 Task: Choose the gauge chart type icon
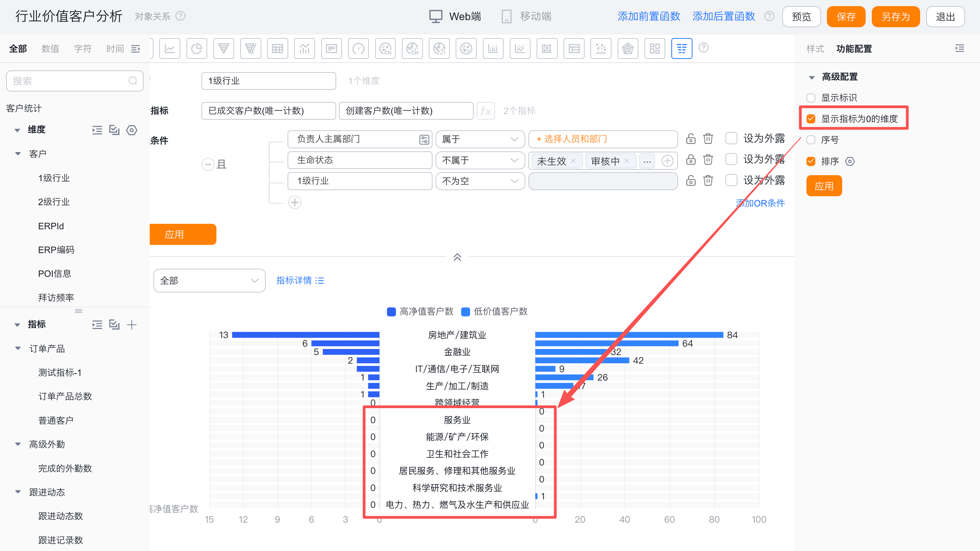pos(358,49)
